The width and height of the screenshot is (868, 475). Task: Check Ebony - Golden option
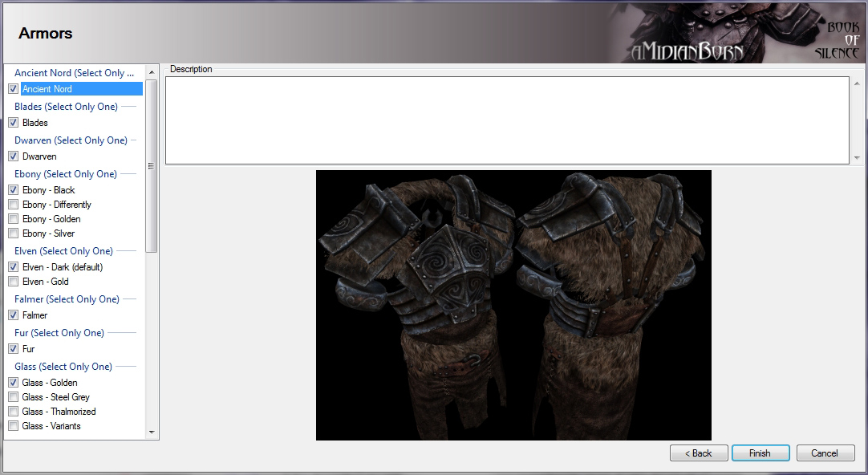14,219
